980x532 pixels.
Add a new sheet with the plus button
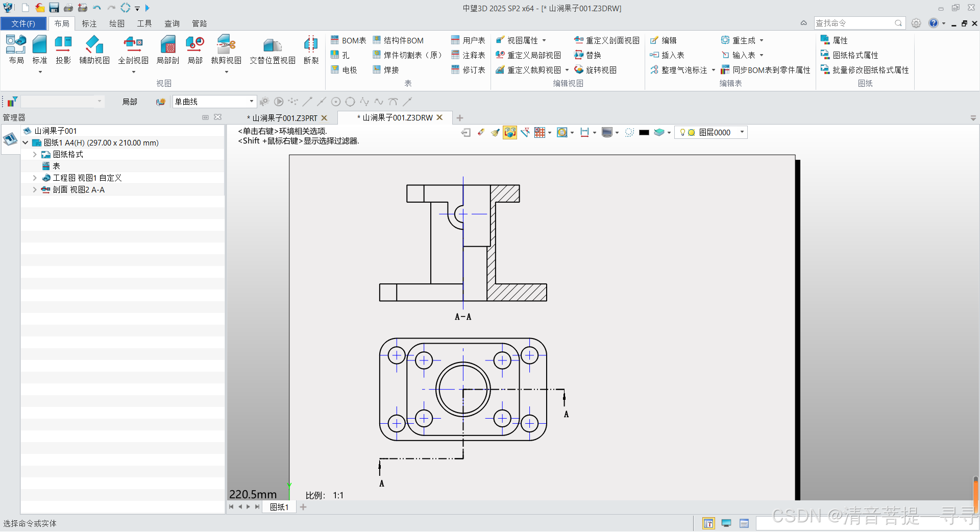pos(303,507)
